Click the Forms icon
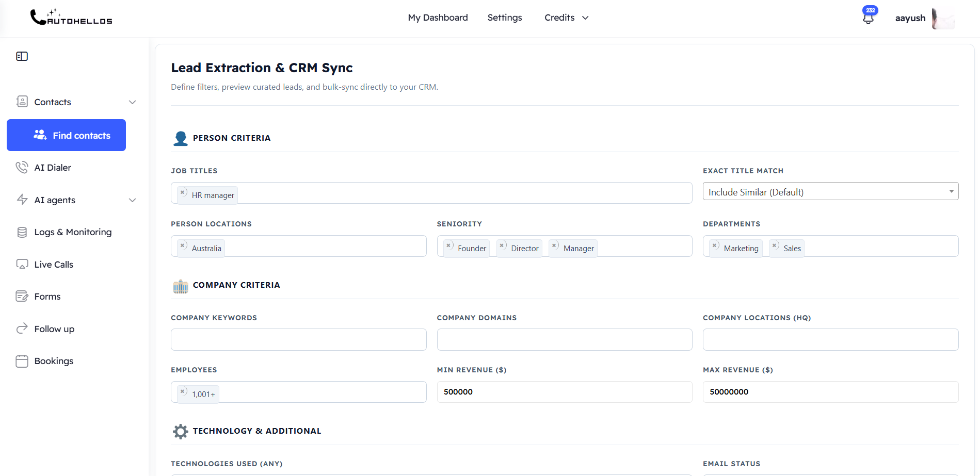 (x=22, y=296)
